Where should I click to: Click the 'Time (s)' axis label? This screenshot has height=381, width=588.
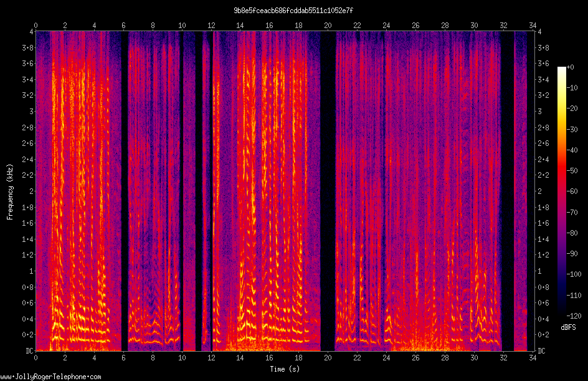pyautogui.click(x=285, y=369)
